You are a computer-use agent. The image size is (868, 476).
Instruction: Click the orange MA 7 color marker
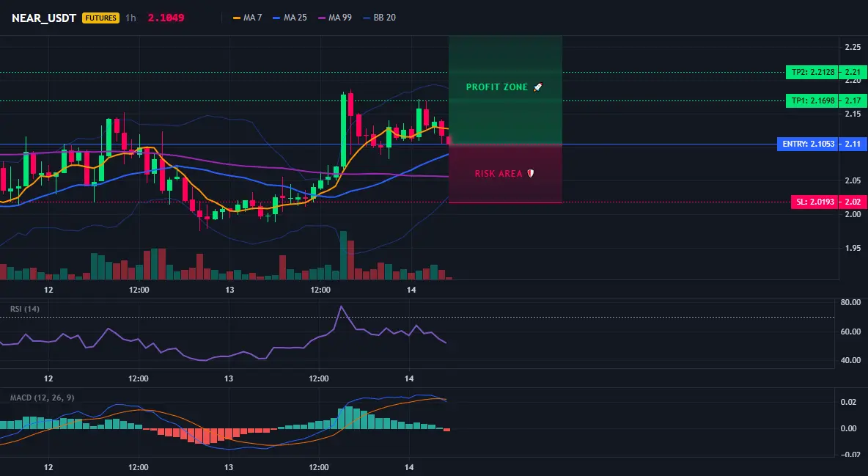[237, 18]
